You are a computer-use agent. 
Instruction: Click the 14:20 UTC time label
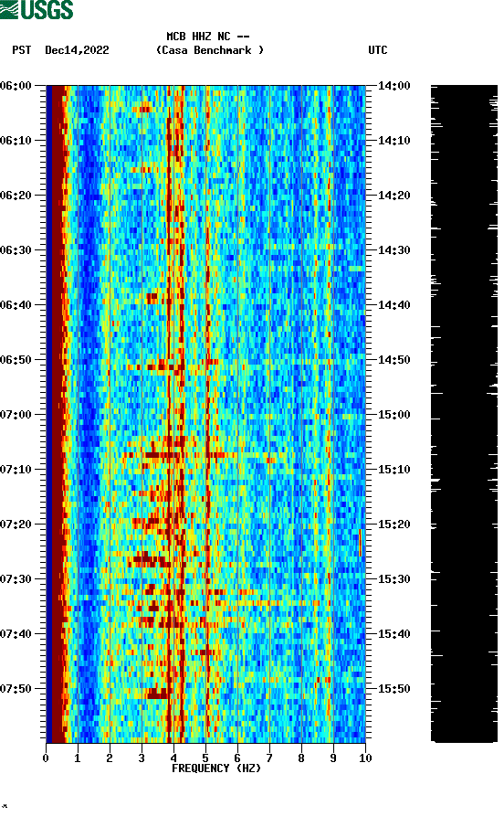394,196
